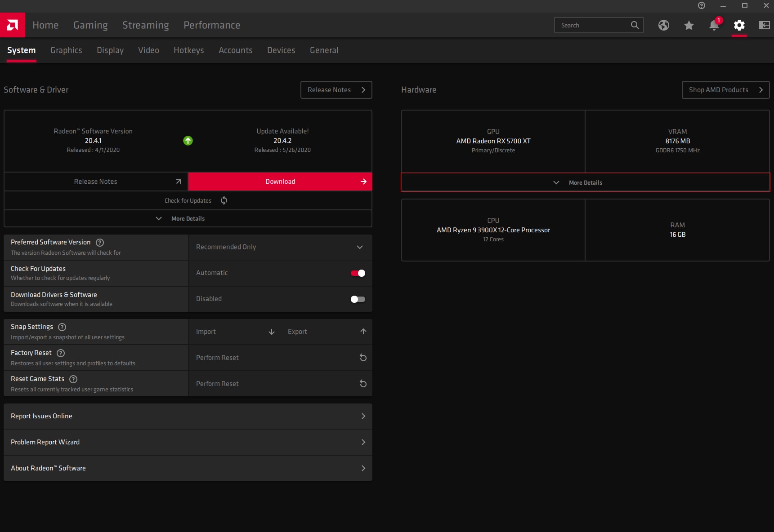Click the Import down arrow icon
Image resolution: width=774 pixels, height=532 pixels.
click(272, 332)
